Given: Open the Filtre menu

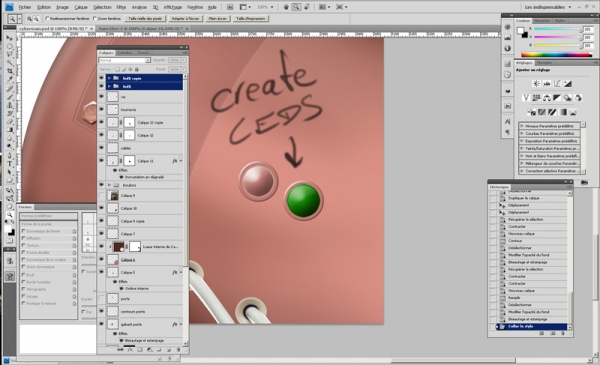Looking at the screenshot, I should point(121,7).
